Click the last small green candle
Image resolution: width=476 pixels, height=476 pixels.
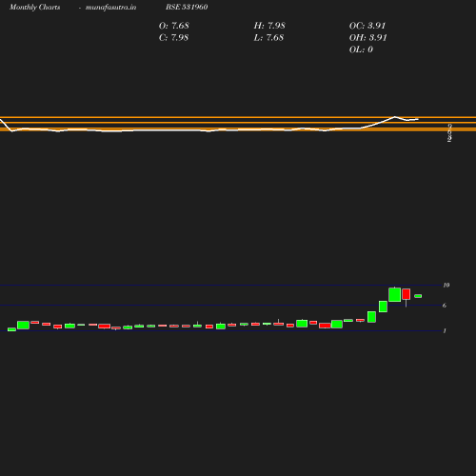tap(418, 296)
